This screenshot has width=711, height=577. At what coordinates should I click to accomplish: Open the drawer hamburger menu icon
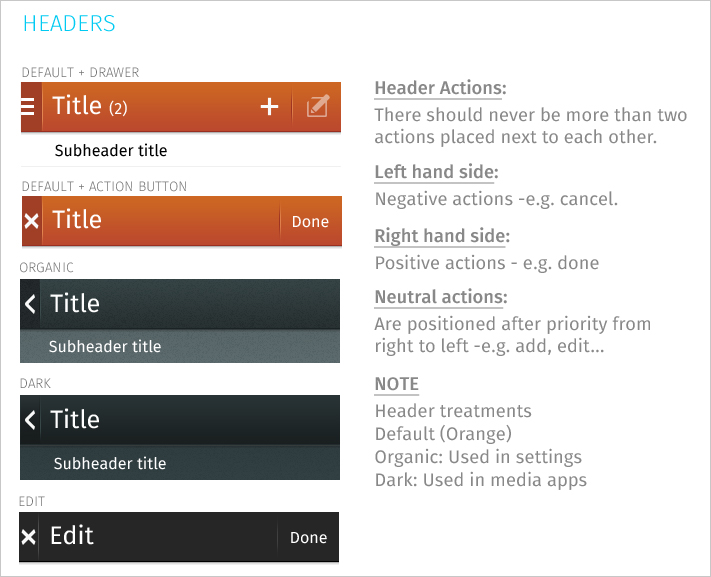click(x=28, y=107)
